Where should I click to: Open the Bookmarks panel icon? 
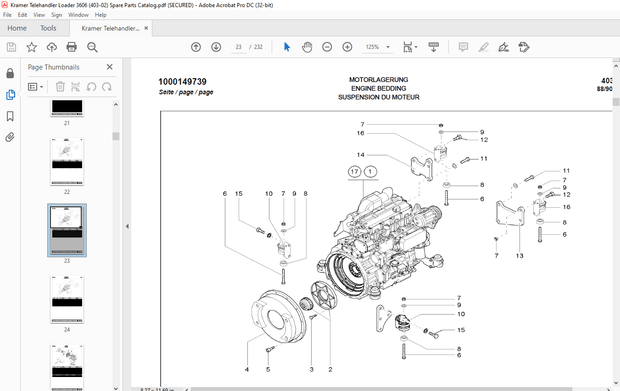10,116
